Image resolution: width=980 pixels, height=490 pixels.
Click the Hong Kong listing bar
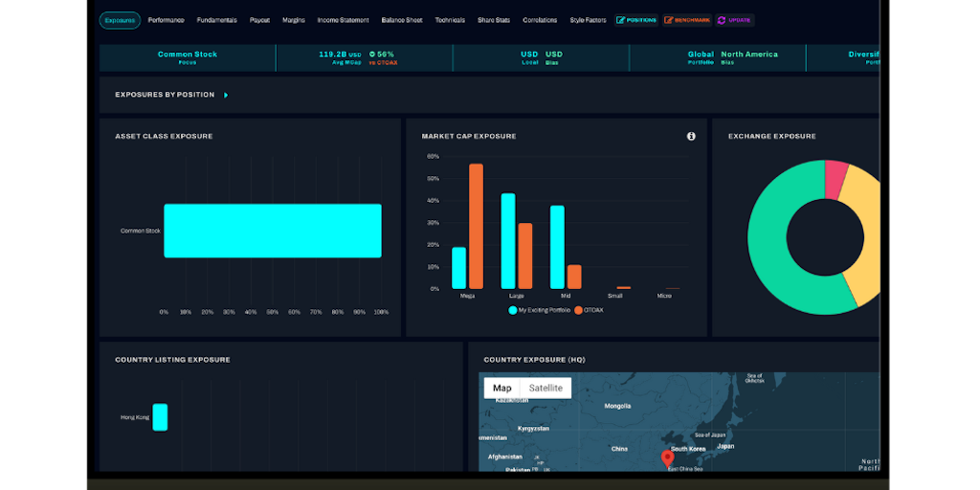(x=160, y=417)
